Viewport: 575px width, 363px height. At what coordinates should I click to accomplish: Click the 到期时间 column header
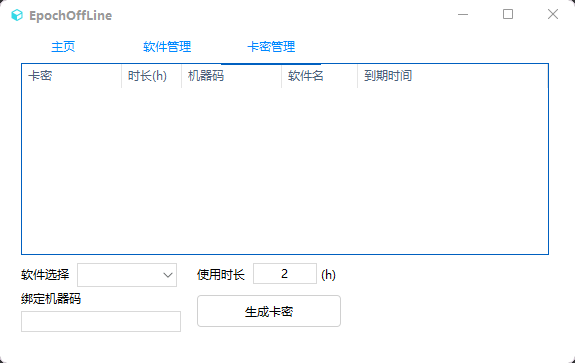pos(453,76)
